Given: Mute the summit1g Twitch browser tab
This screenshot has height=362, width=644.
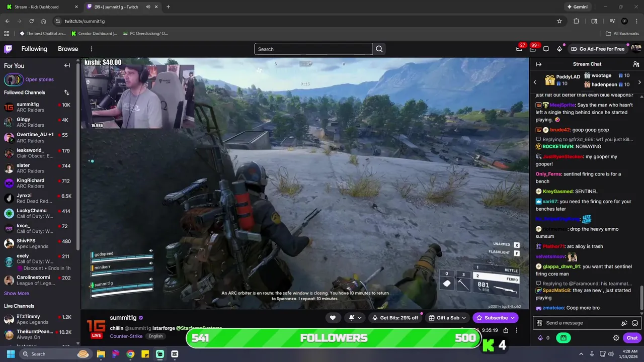Looking at the screenshot, I should (x=148, y=7).
